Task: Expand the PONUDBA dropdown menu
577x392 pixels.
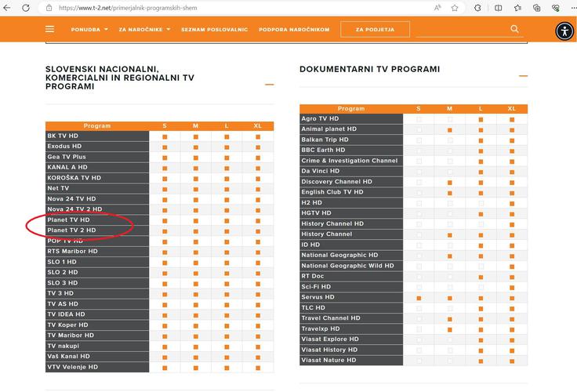Action: pos(89,30)
